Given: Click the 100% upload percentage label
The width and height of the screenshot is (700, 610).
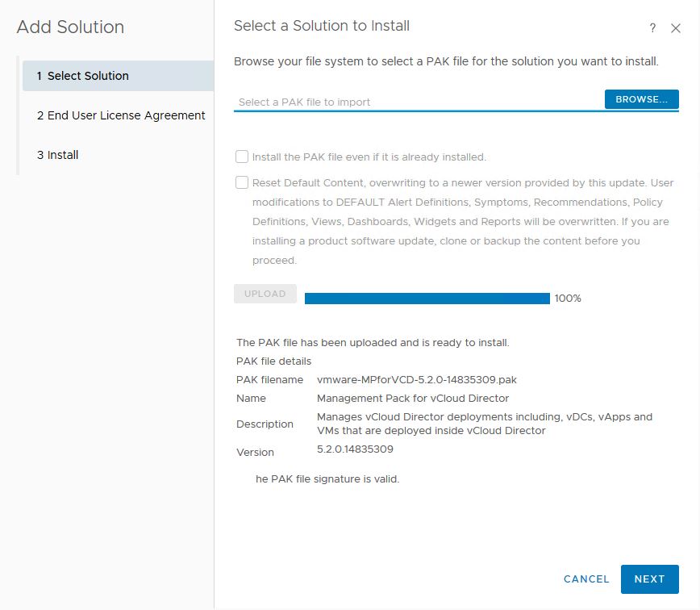Looking at the screenshot, I should (568, 299).
